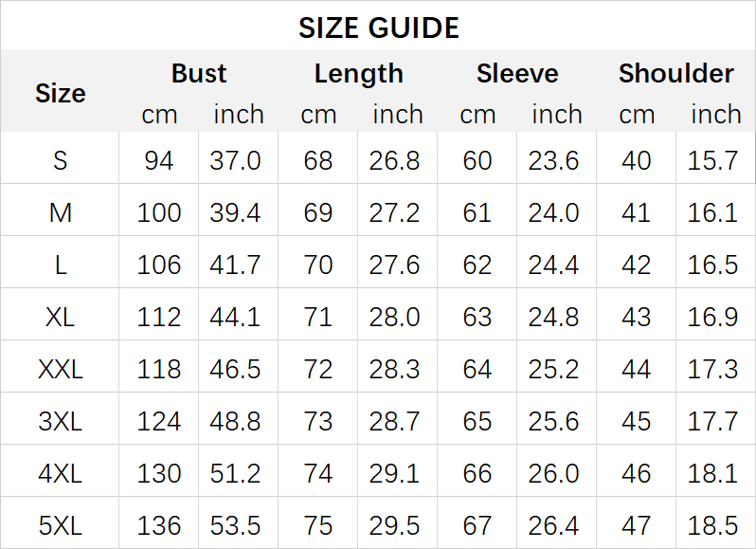
Task: Select the S size row label
Action: [60, 160]
